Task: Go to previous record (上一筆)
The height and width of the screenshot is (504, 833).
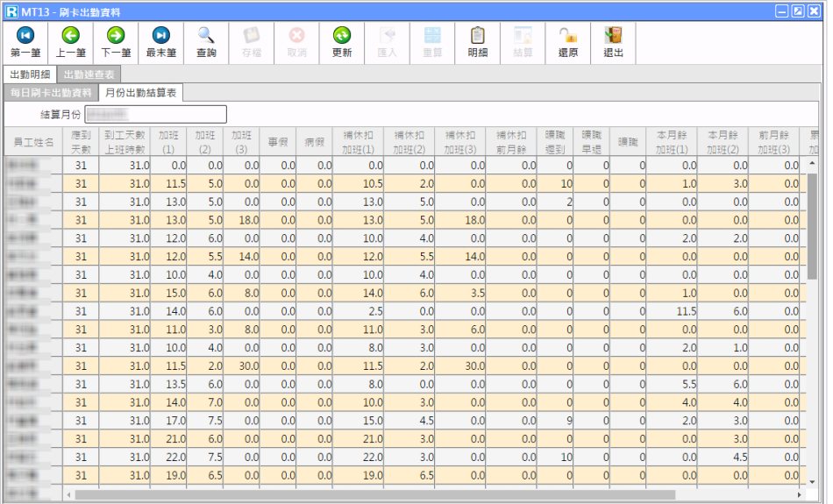Action: point(71,42)
